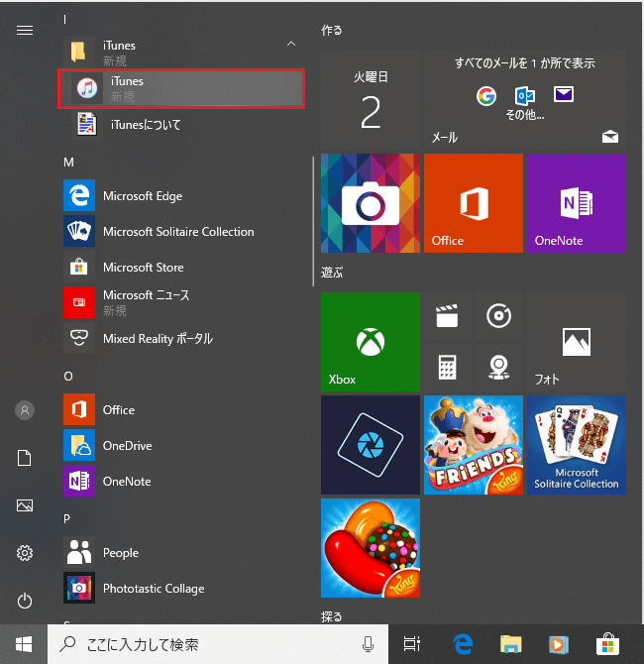Open Microsoft Solitaire Collection tile
Image resolution: width=644 pixels, height=664 pixels.
coord(575,445)
